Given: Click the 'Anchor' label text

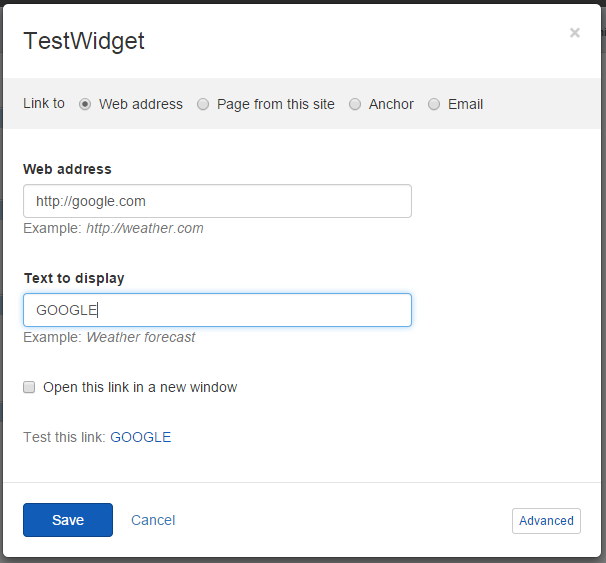Looking at the screenshot, I should (391, 104).
